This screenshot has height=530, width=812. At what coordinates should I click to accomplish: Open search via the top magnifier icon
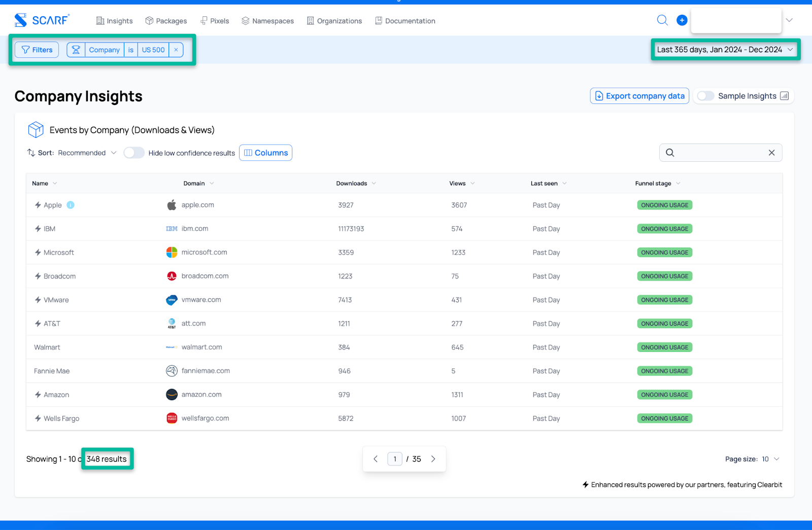click(662, 20)
